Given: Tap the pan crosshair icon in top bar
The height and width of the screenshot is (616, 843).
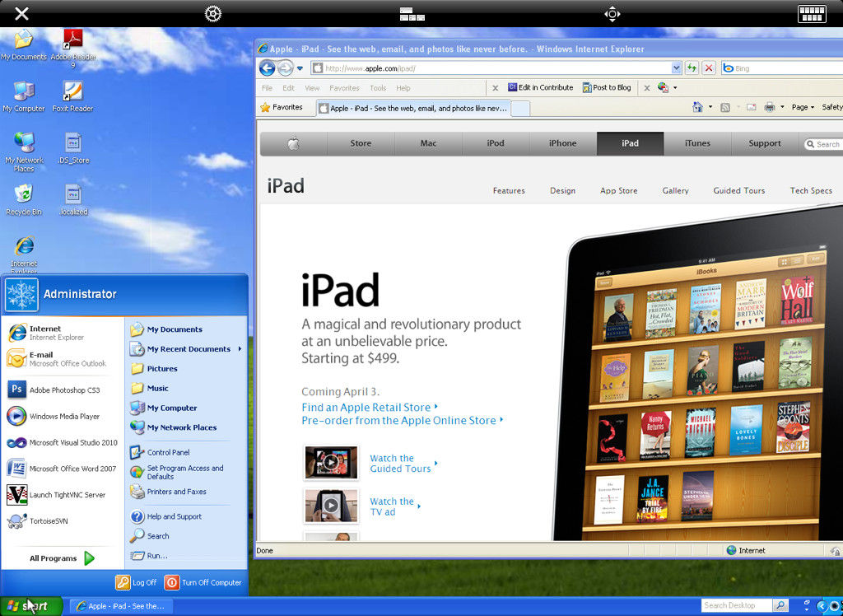Looking at the screenshot, I should coord(612,14).
